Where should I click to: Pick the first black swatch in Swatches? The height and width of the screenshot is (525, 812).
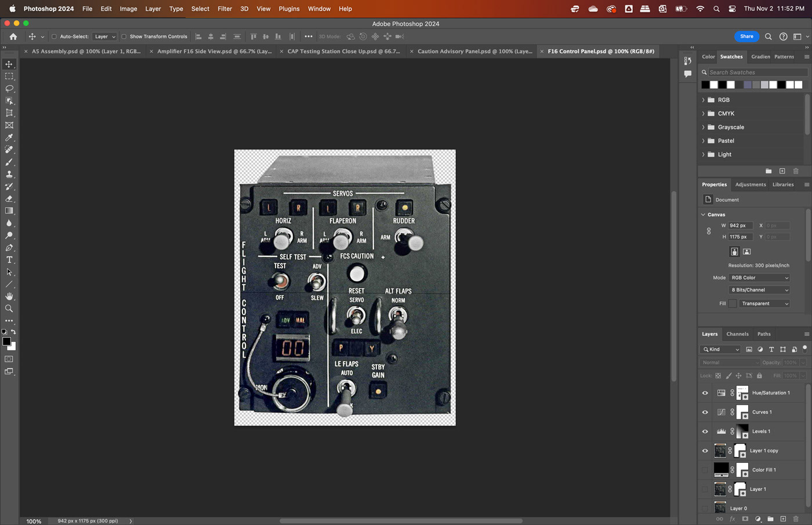(705, 85)
